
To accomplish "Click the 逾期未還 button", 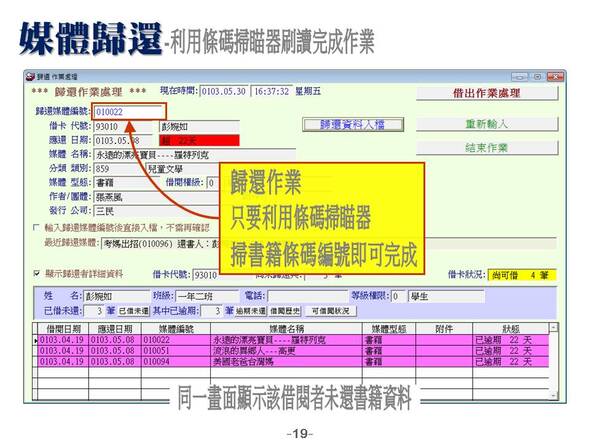I will coord(251,311).
